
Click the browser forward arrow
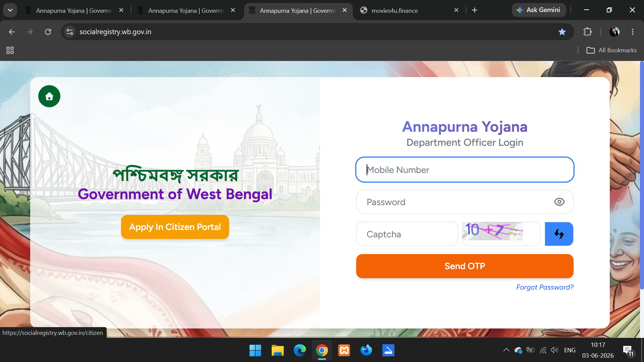click(x=30, y=32)
